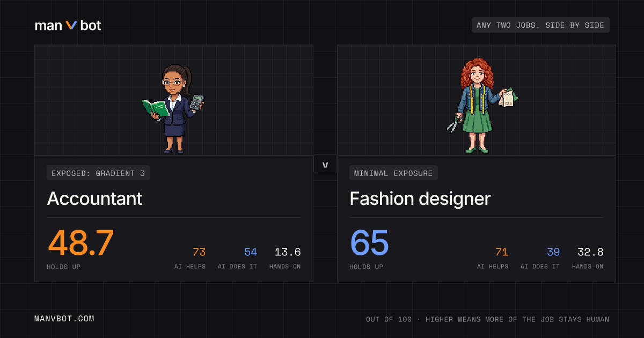Click 'HOLDS UP' label under 65
Screen dimensions: 644x338
[x=366, y=267]
